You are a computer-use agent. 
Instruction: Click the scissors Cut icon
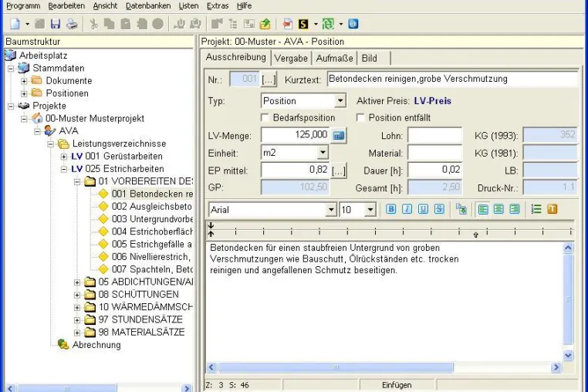coord(93,24)
